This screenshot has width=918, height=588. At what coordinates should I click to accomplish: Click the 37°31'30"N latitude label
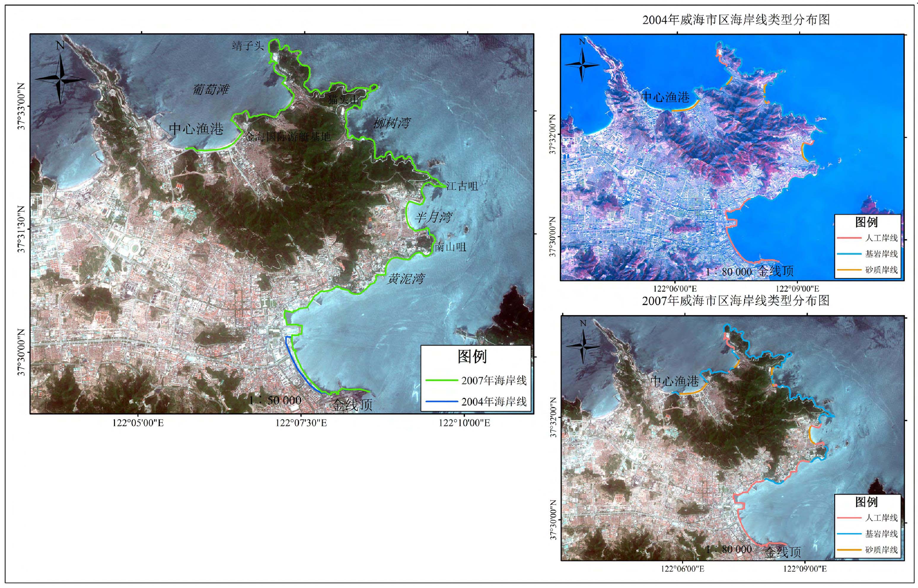(21, 230)
